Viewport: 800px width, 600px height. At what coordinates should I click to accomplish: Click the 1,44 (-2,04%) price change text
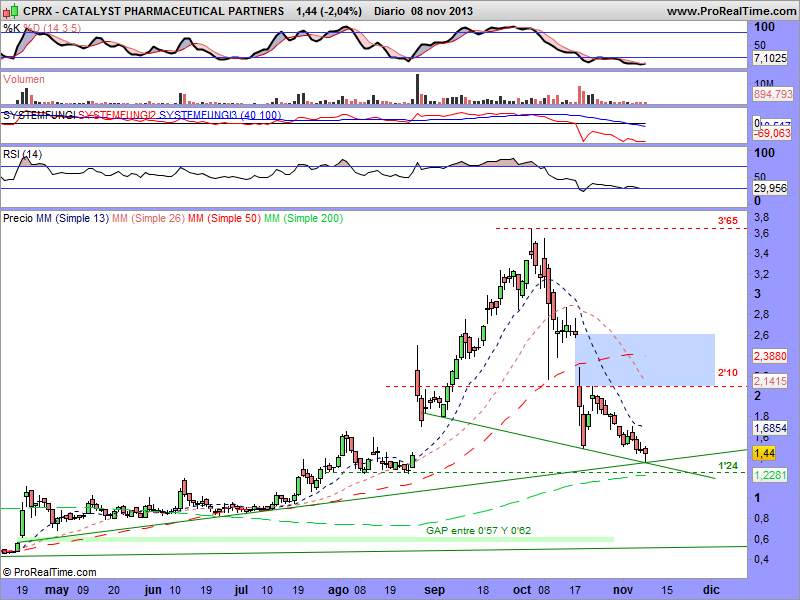pyautogui.click(x=328, y=11)
